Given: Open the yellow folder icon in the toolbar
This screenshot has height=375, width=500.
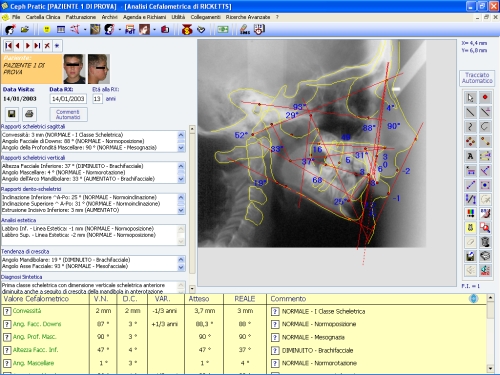Looking at the screenshot, I should 25,30.
